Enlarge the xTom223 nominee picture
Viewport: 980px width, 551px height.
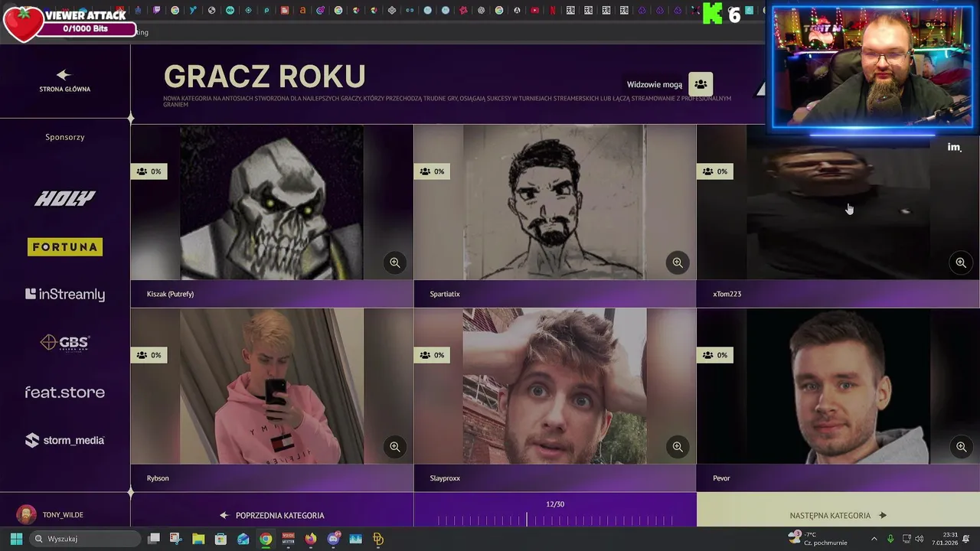pyautogui.click(x=961, y=262)
